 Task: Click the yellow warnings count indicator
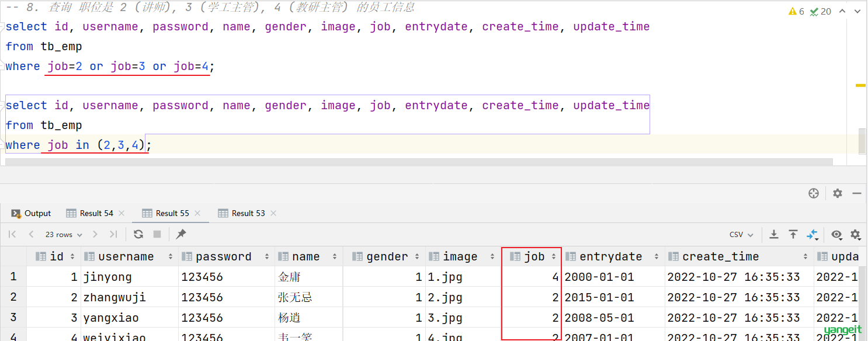(x=796, y=11)
